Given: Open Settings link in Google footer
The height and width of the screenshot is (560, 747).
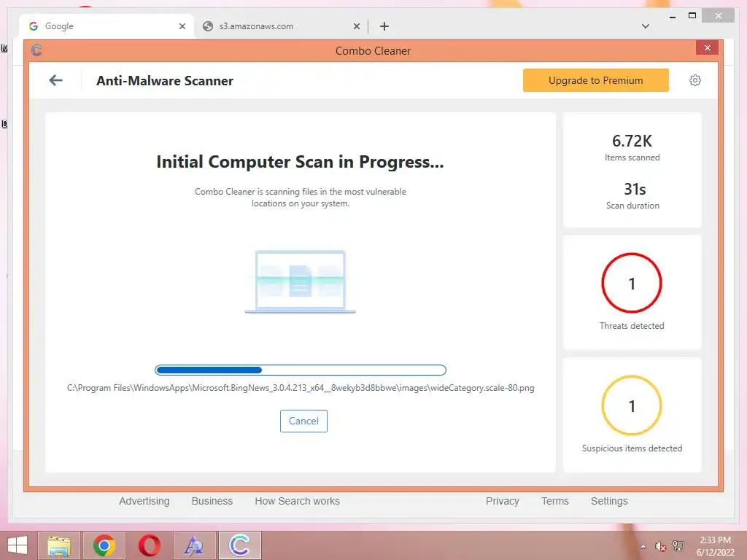Looking at the screenshot, I should pos(609,501).
